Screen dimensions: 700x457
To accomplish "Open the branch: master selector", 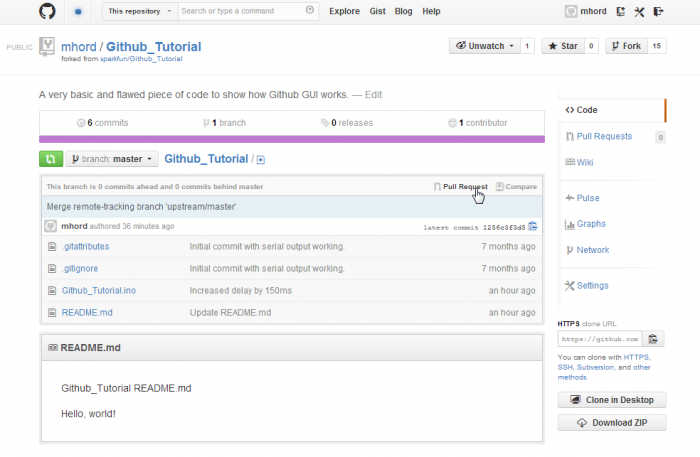I will [112, 159].
